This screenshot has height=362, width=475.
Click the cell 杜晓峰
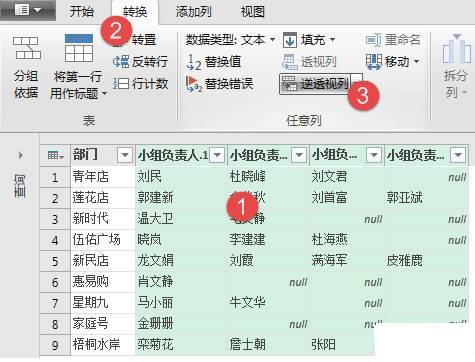pyautogui.click(x=268, y=177)
